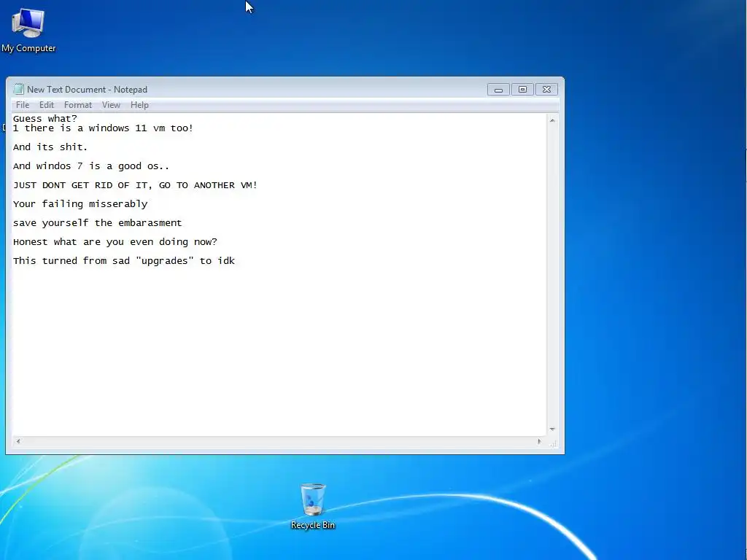The image size is (747, 560).
Task: Open the Format menu
Action: click(77, 105)
